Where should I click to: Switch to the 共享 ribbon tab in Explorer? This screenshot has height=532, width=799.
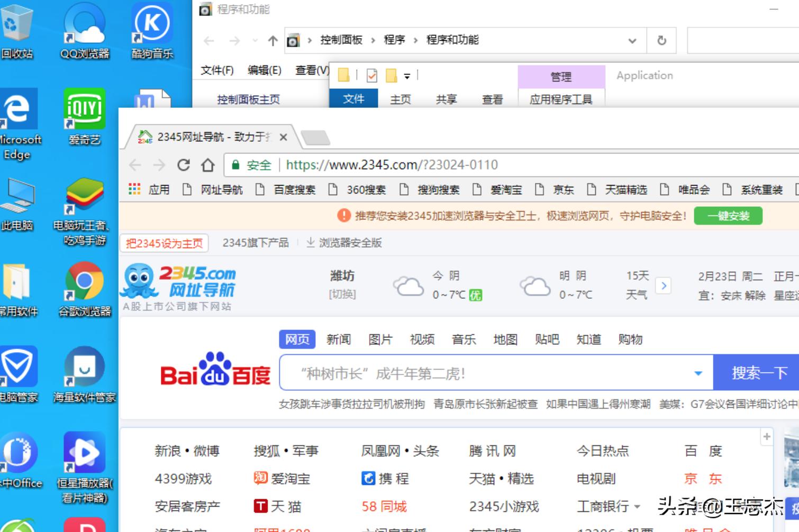tap(446, 99)
